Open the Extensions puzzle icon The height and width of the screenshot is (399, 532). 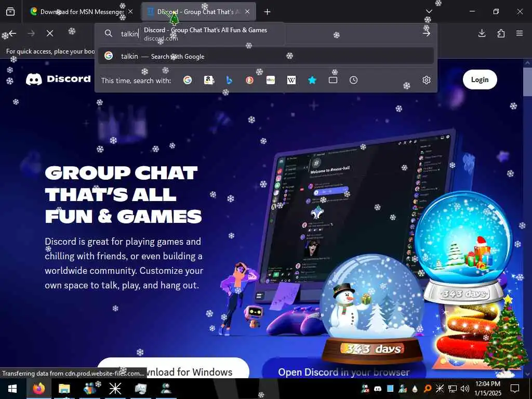501,33
